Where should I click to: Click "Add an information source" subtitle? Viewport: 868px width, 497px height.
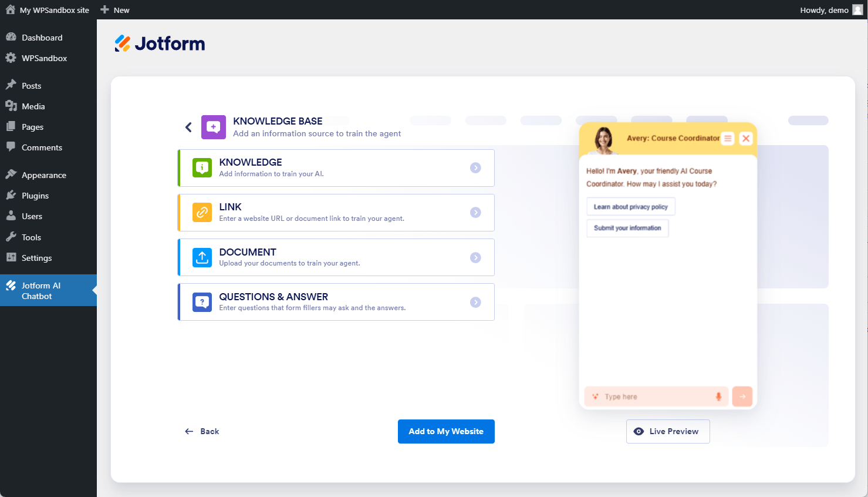[317, 133]
